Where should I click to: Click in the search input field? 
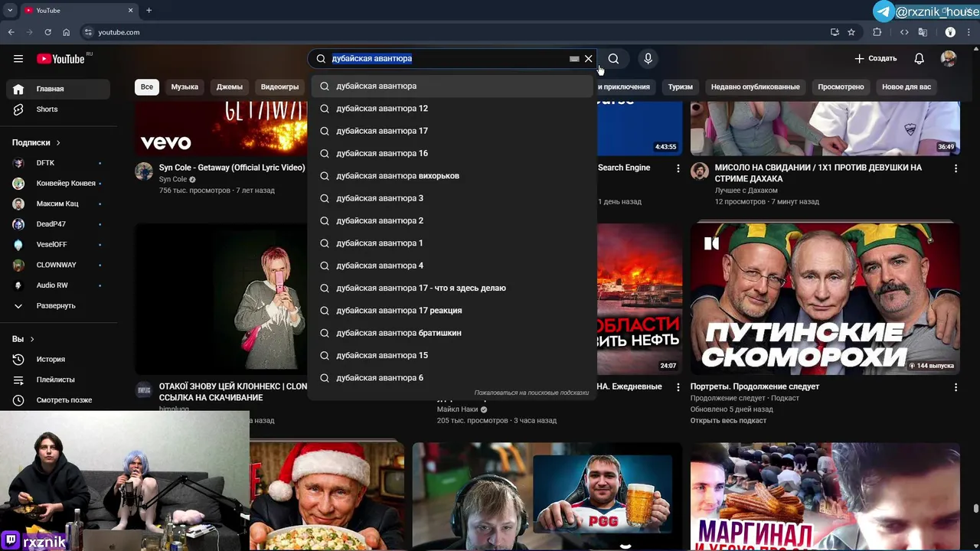tap(448, 59)
